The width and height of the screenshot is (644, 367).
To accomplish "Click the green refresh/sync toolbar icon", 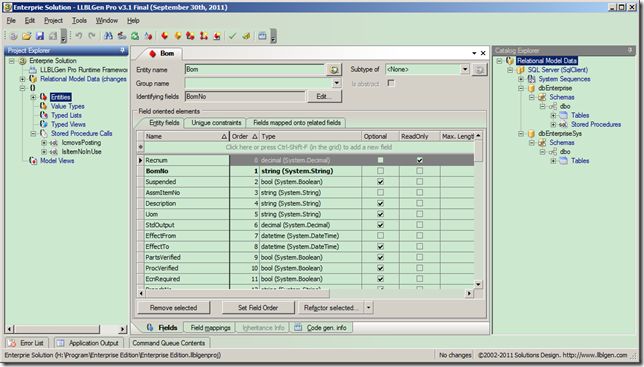I will [135, 36].
